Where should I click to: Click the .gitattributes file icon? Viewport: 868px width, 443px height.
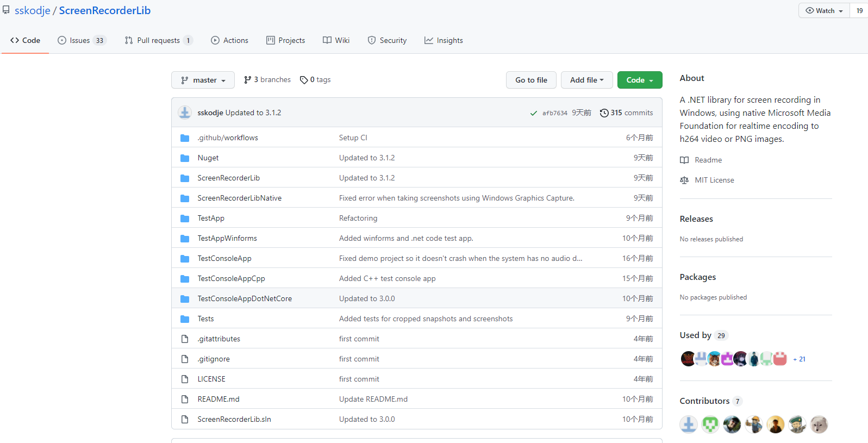tap(185, 339)
